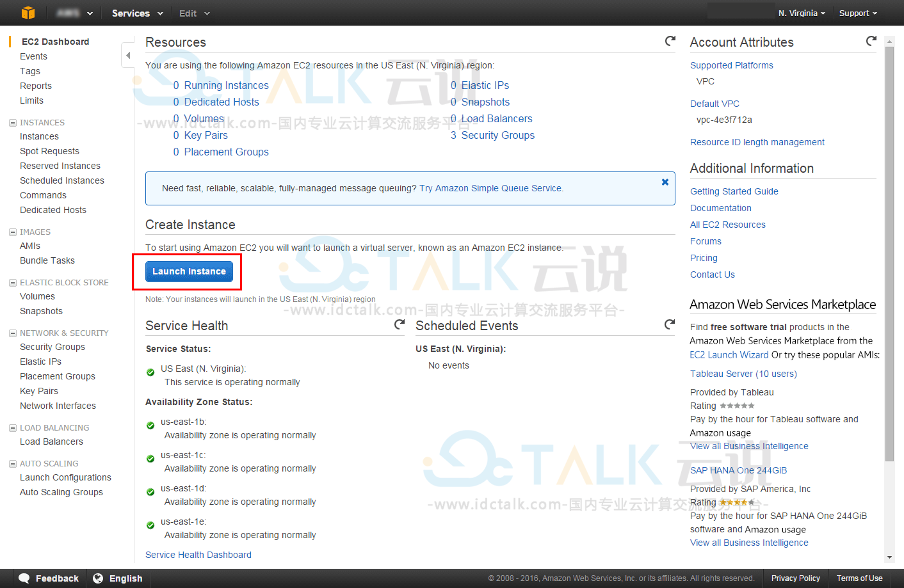Viewport: 904px width, 588px height.
Task: Close the Simple Queue Service notice
Action: (x=665, y=182)
